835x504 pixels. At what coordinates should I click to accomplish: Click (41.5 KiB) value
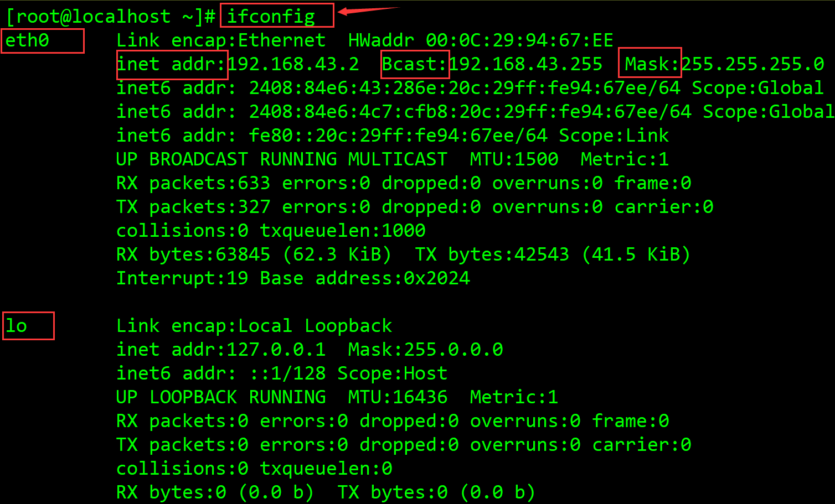point(636,254)
